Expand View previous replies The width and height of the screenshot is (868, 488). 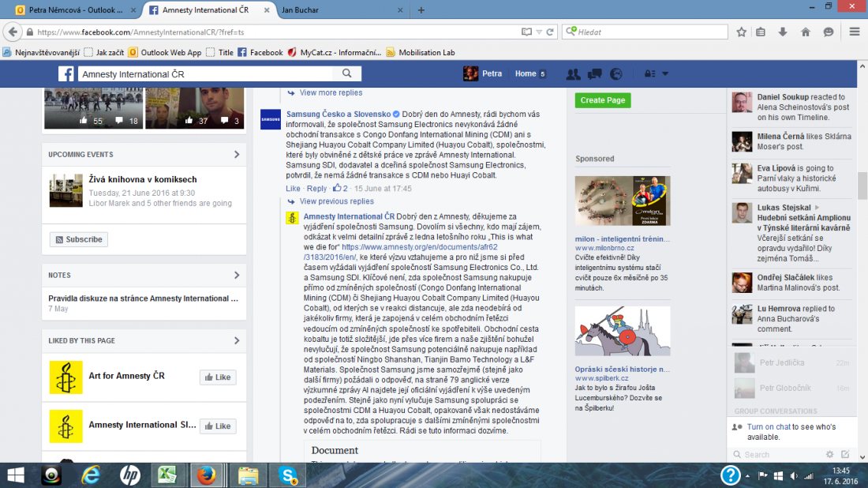[337, 201]
